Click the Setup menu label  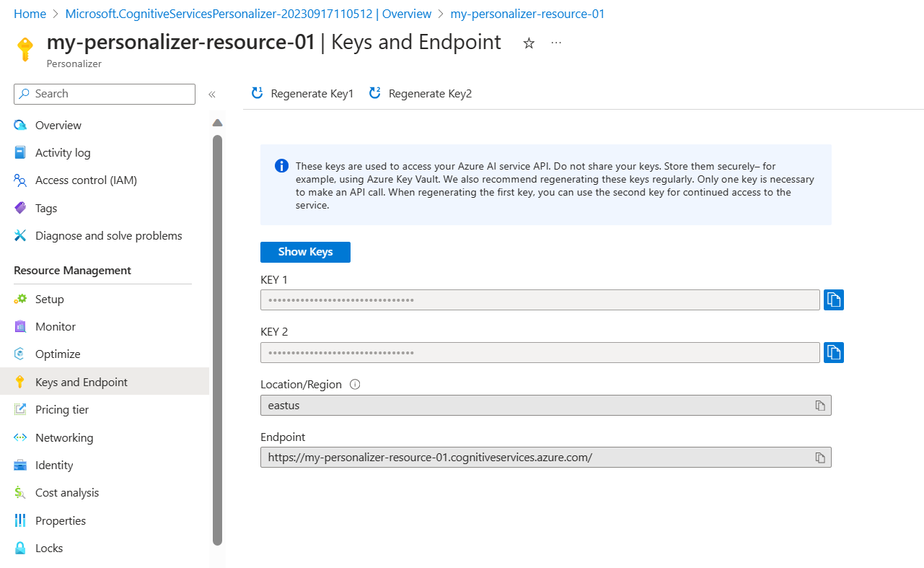50,300
